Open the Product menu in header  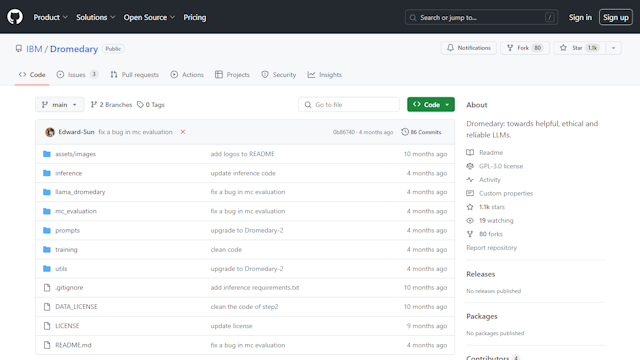(x=50, y=17)
